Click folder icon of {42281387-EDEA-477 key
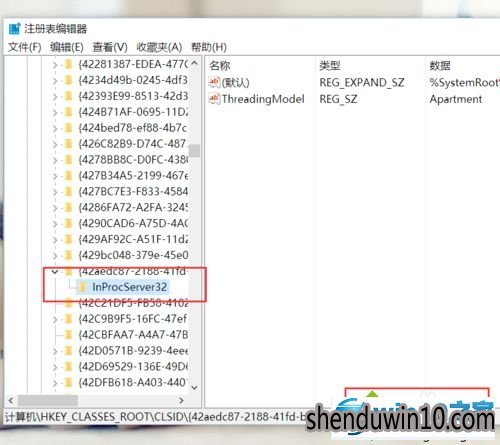 click(68, 64)
